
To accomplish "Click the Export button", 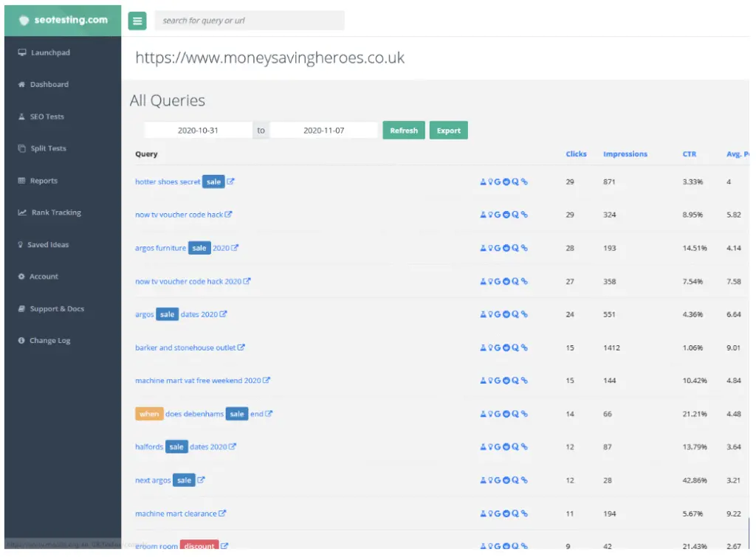I will (448, 130).
